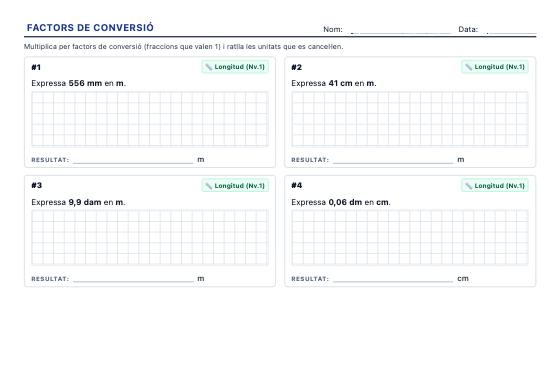Click the Longitud (Nv.1) badge in exercise #3
This screenshot has height=385, width=560.
pyautogui.click(x=235, y=186)
